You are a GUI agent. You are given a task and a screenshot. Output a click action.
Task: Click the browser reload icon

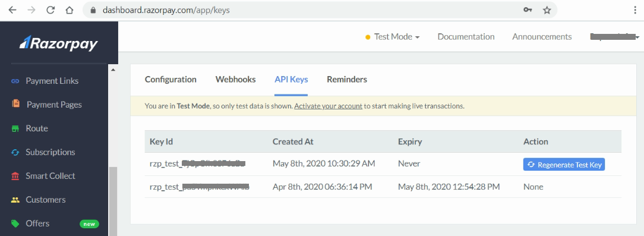pos(50,10)
